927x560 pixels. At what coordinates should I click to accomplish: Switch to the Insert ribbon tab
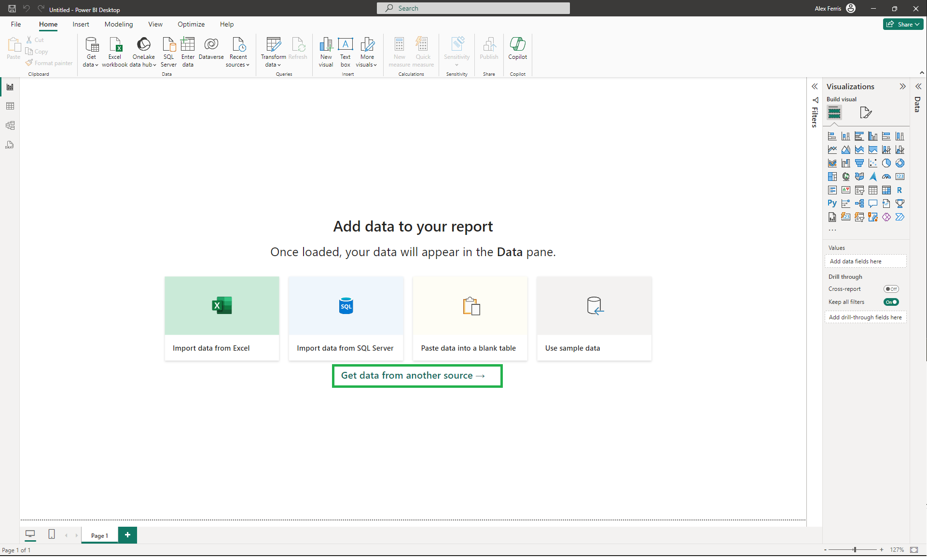click(81, 24)
